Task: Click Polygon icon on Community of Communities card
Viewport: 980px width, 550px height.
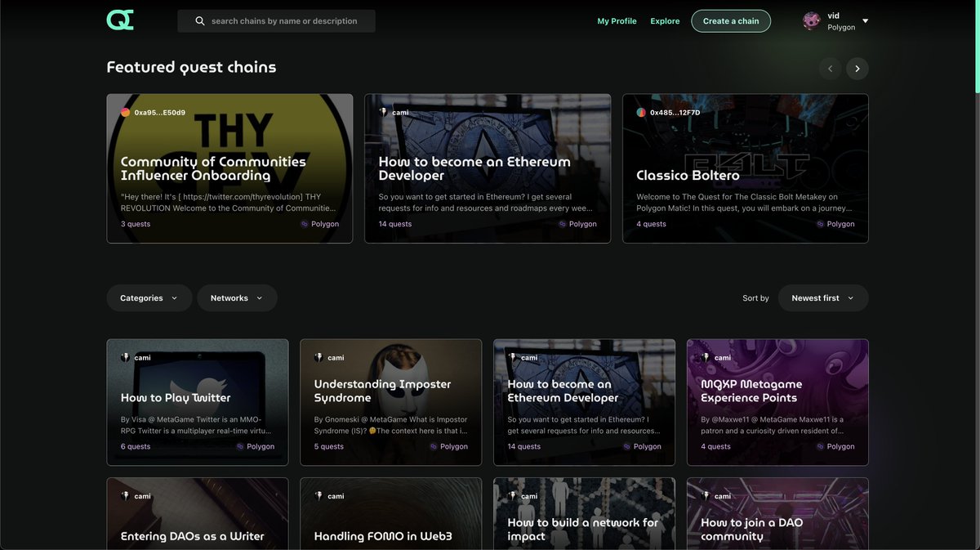Action: pyautogui.click(x=305, y=224)
